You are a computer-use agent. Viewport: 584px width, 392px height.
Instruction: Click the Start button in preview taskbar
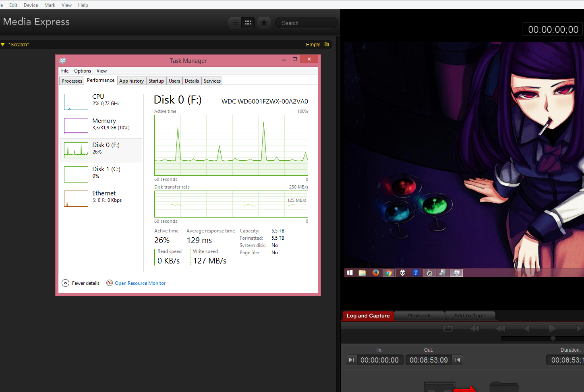pos(350,273)
